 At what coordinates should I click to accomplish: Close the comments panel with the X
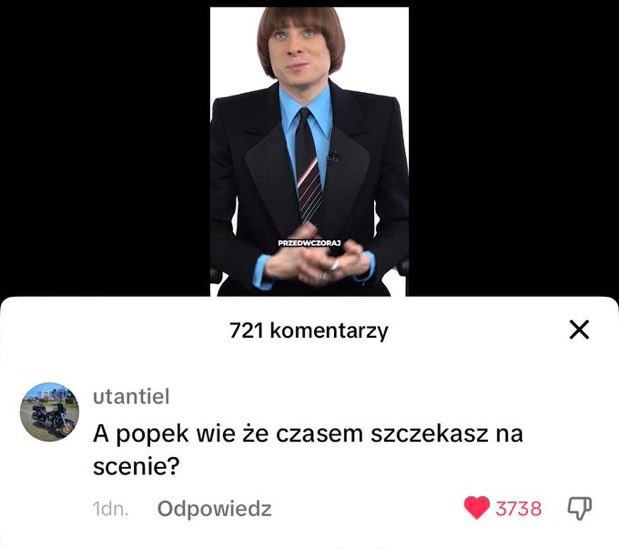click(579, 330)
